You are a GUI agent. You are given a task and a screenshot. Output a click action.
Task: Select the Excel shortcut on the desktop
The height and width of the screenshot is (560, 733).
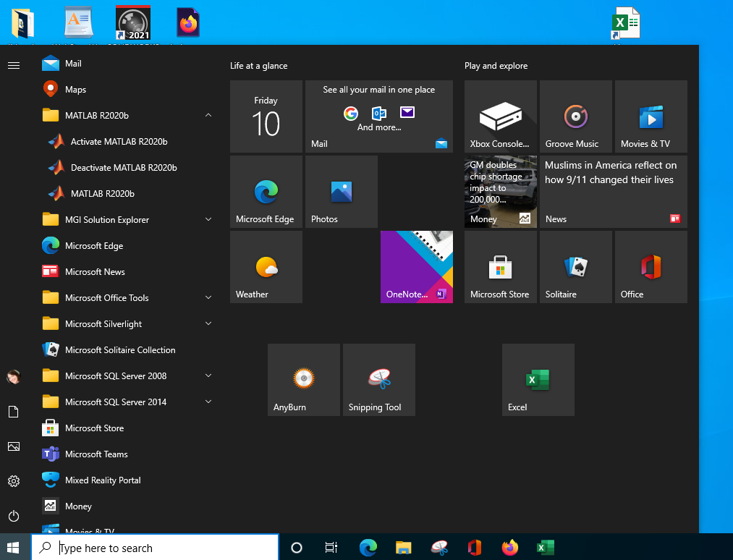(625, 23)
